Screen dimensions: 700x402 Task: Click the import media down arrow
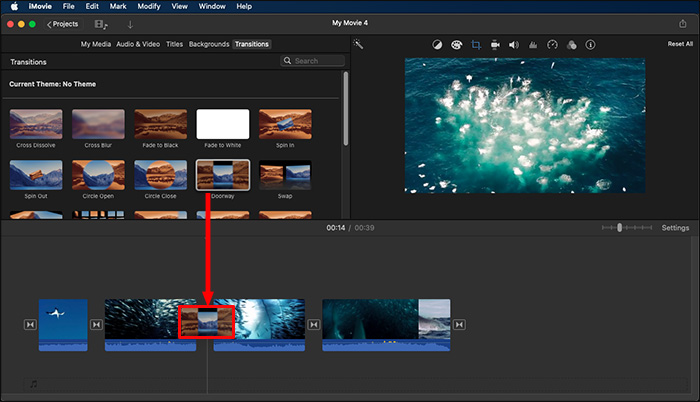[130, 23]
